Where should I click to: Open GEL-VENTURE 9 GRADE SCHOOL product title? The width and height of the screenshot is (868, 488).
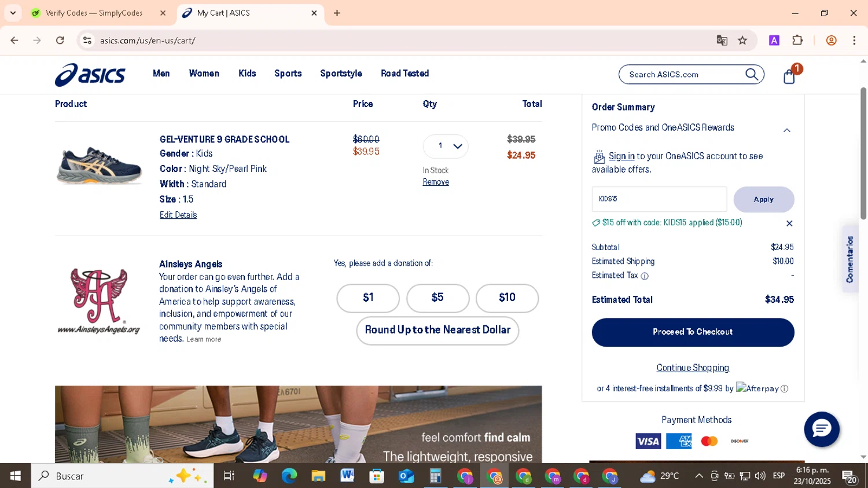[225, 140]
